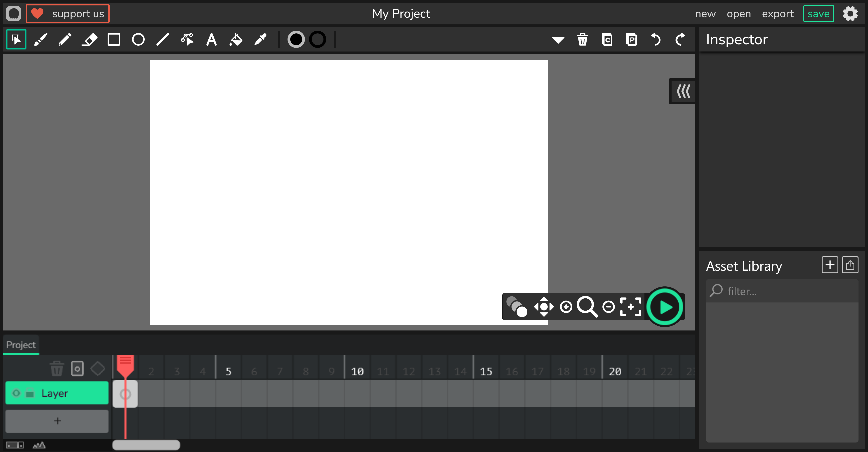Select the Pencil tool

pyautogui.click(x=65, y=39)
